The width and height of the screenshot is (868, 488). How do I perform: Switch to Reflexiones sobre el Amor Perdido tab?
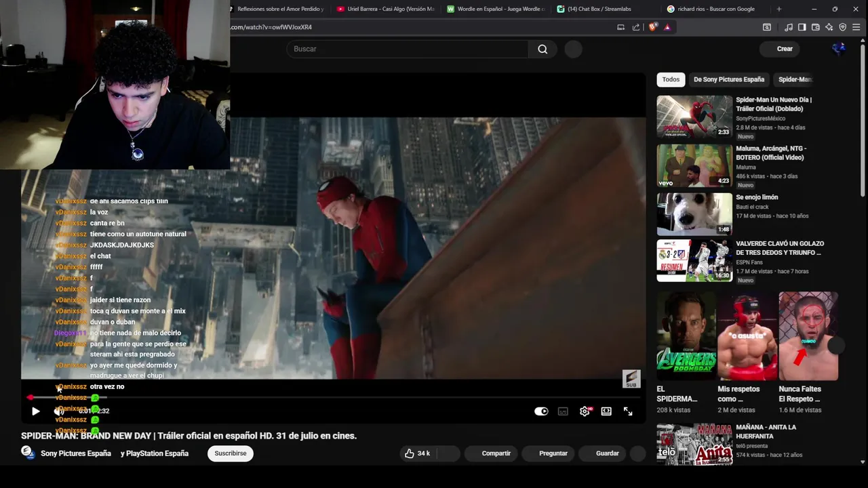tap(277, 9)
